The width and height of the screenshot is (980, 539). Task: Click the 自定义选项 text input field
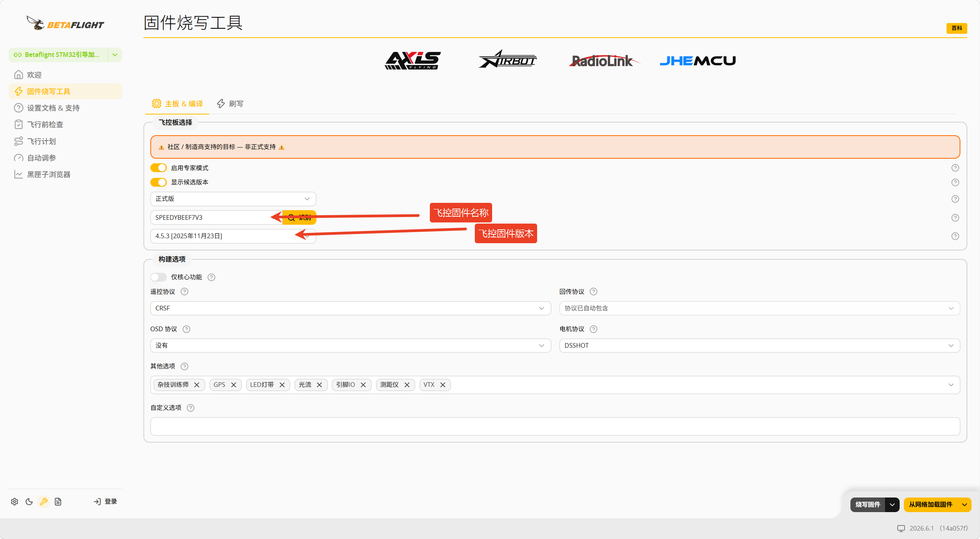[555, 426]
